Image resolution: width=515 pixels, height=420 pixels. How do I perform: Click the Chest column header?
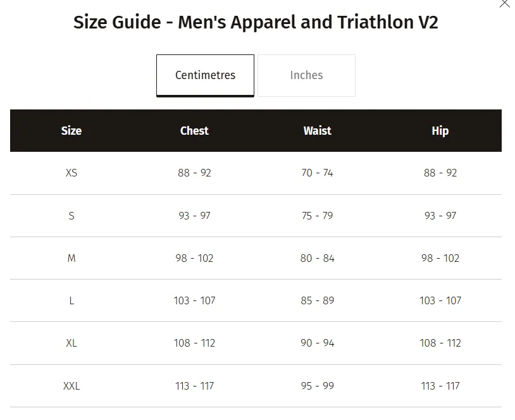click(194, 131)
